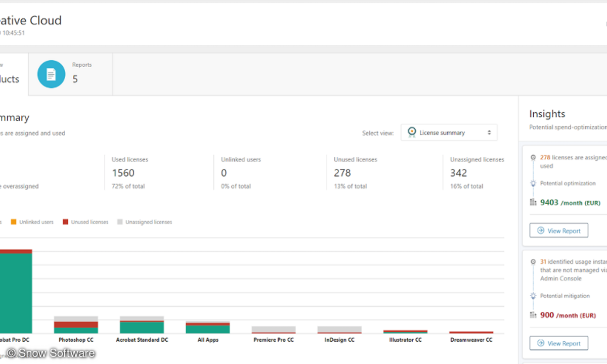Click the 16% of total text
The width and height of the screenshot is (607, 364).
(466, 186)
